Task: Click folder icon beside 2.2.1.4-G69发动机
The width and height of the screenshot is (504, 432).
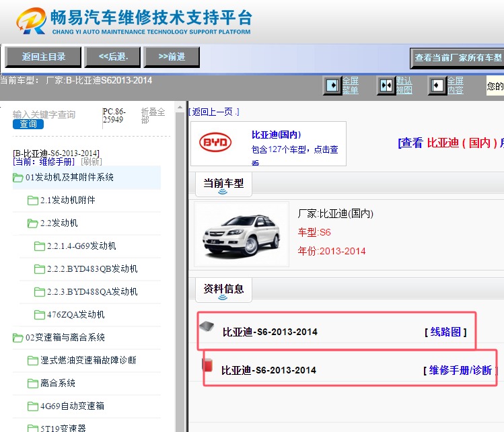Action: (x=40, y=246)
